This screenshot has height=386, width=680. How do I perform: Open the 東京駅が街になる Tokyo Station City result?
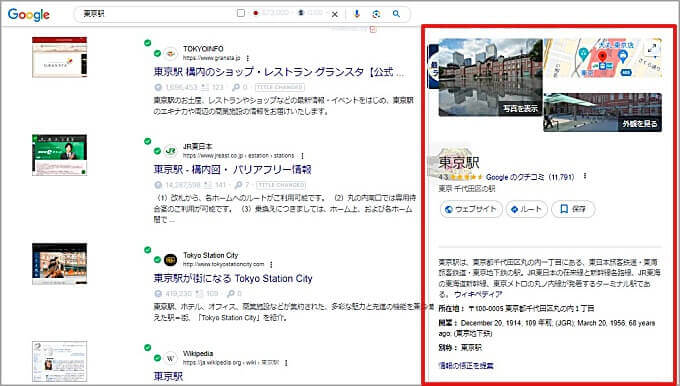coord(233,278)
